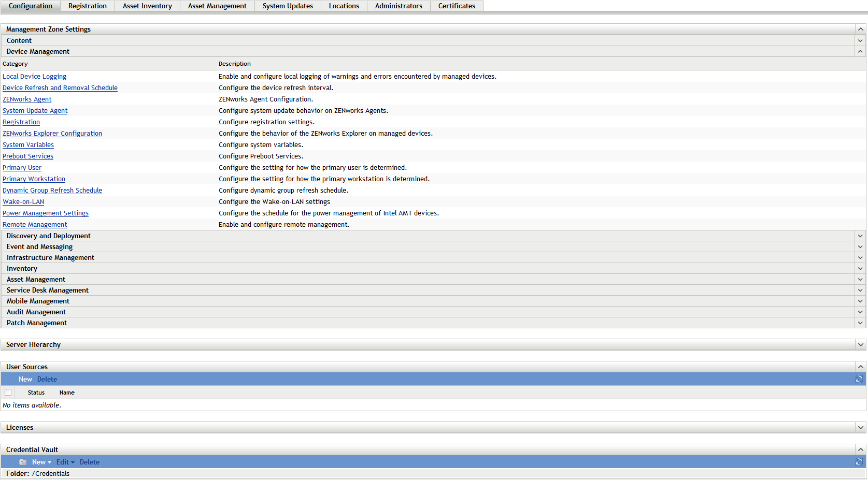Expand the Patch Management section
The height and width of the screenshot is (480, 868).
(x=860, y=323)
